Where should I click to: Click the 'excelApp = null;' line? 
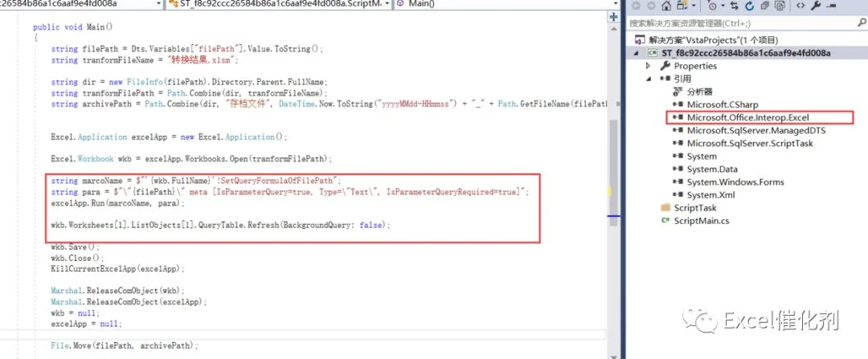(x=86, y=324)
